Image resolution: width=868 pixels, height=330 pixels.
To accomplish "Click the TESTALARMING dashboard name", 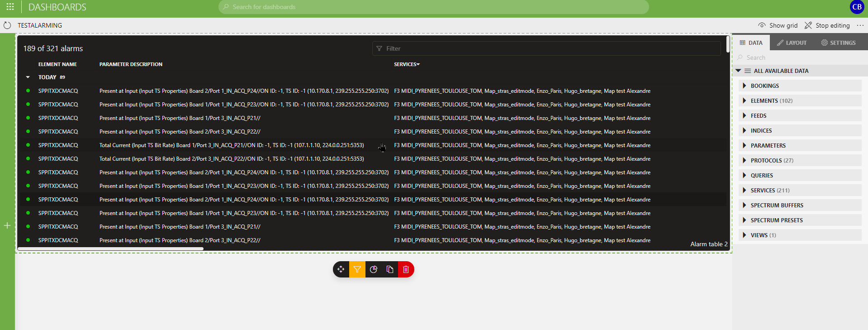I will click(x=40, y=25).
